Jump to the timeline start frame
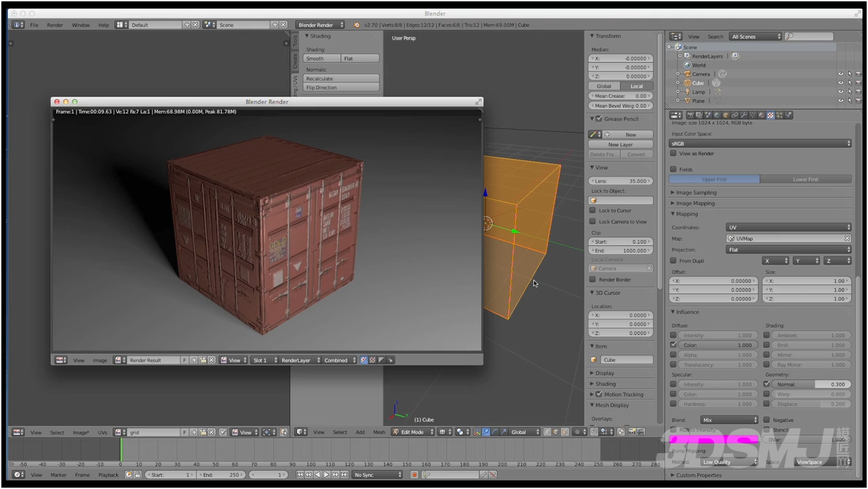The height and width of the screenshot is (489, 868). pyautogui.click(x=299, y=475)
